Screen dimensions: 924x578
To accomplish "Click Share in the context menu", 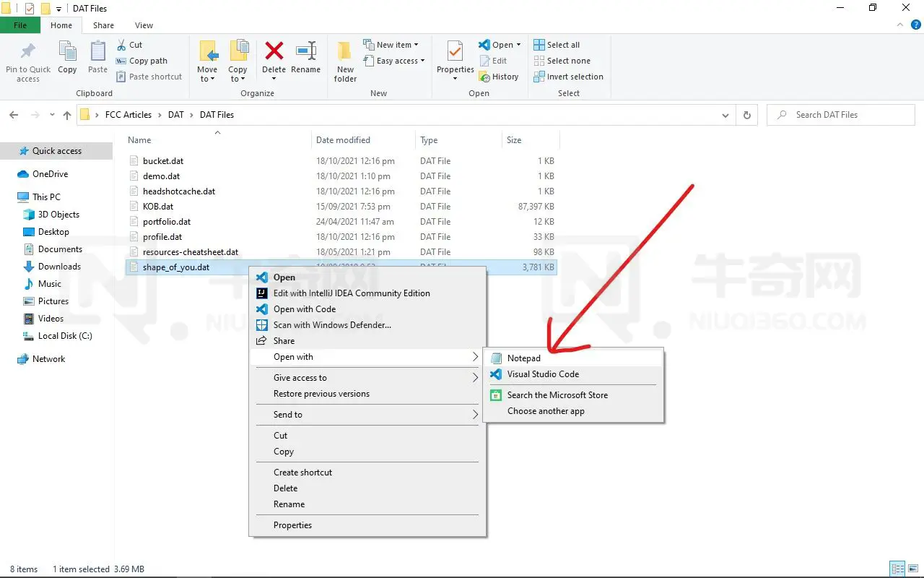I will pyautogui.click(x=367, y=341).
